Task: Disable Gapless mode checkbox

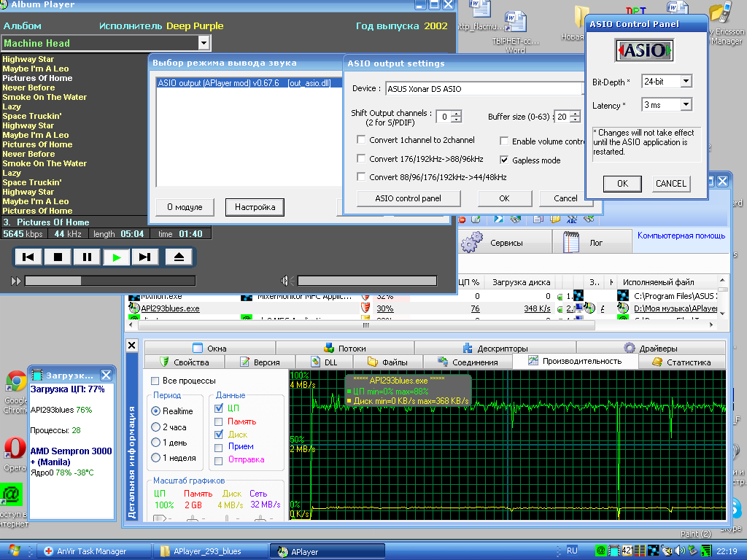Action: (504, 160)
